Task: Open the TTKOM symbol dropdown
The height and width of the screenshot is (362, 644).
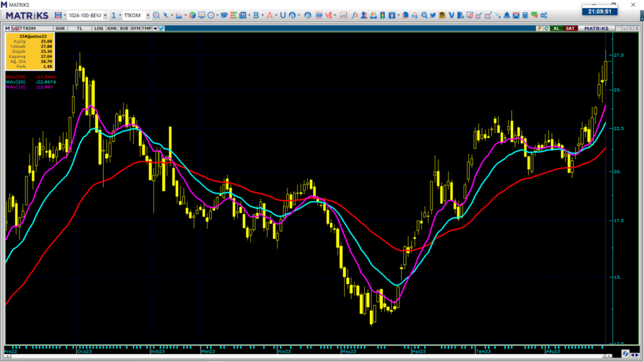Action: coord(148,16)
